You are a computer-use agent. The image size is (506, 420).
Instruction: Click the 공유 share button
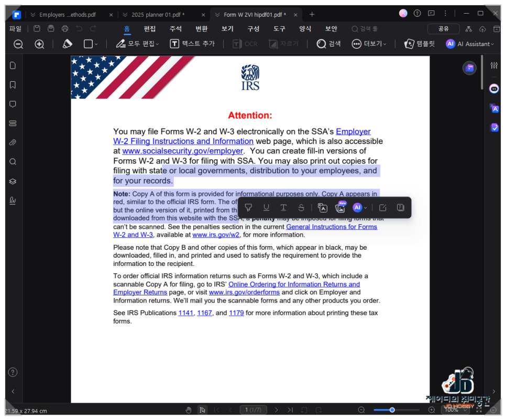coord(443,29)
